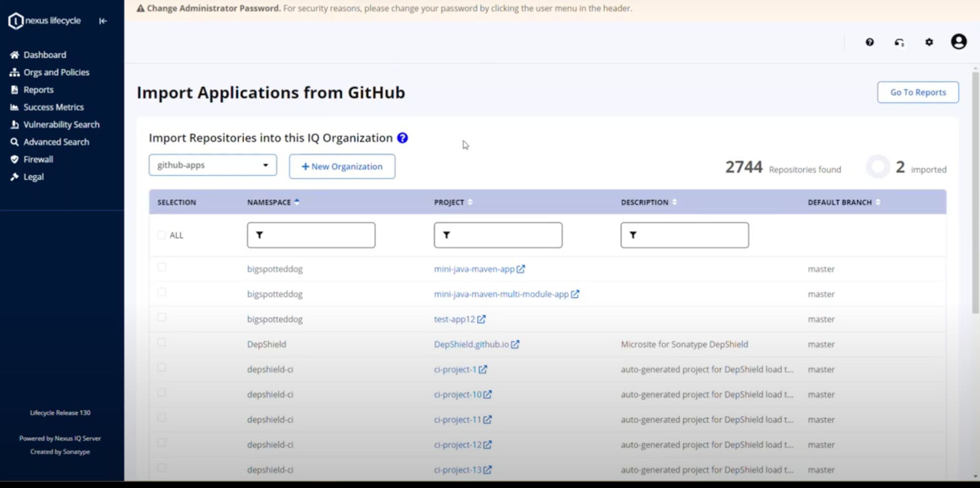Go to Vulnerability Search in sidebar
This screenshot has width=980, height=488.
61,124
